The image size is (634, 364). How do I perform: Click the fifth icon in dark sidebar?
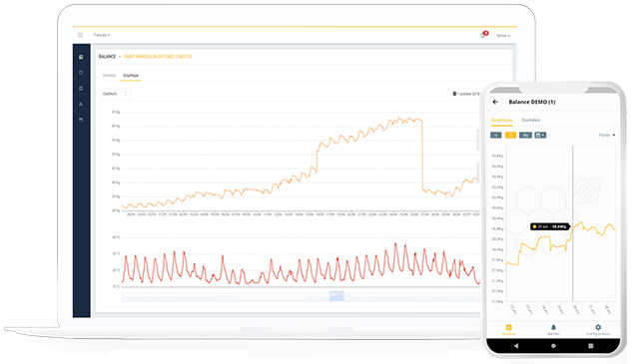(x=81, y=120)
